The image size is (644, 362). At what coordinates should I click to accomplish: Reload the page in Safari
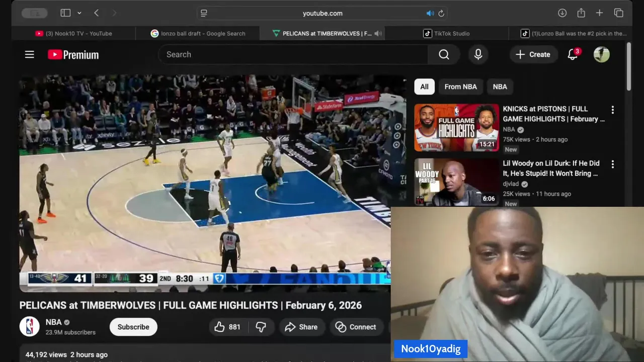point(441,13)
